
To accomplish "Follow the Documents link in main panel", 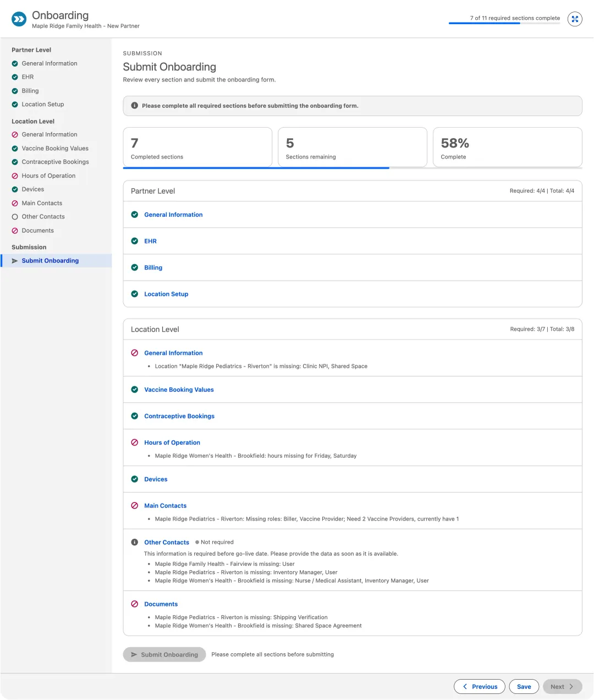I will (x=161, y=604).
